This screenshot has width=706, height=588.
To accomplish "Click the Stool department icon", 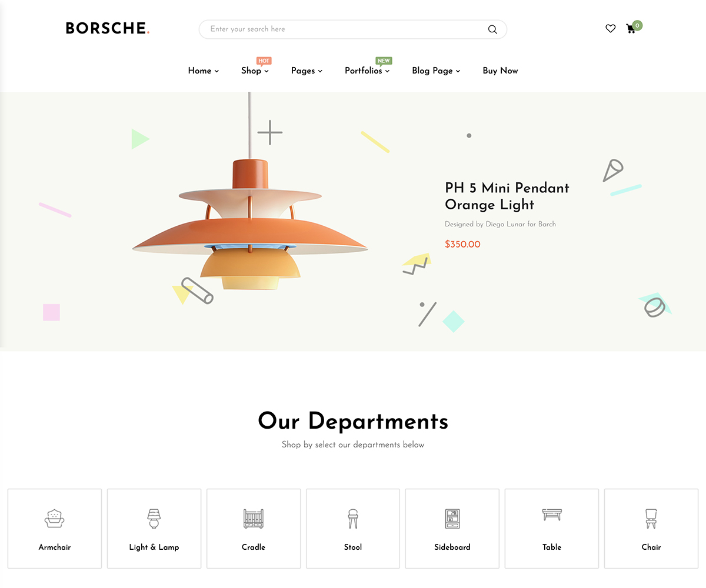I will [x=353, y=518].
